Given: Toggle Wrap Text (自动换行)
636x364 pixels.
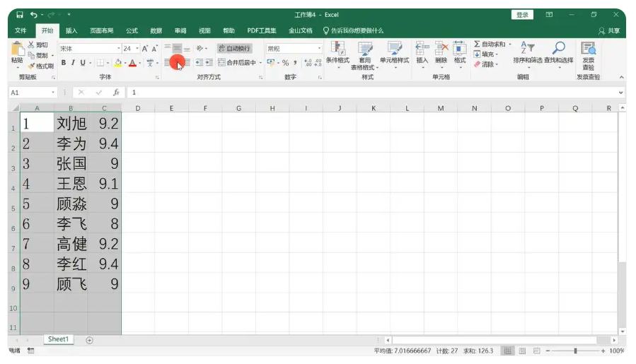Looking at the screenshot, I should (x=234, y=49).
